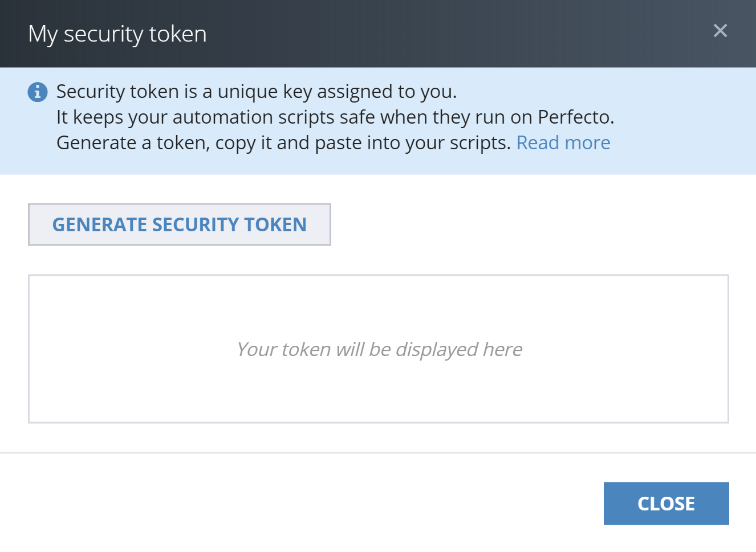Click the horizontal divider line above the footer
The height and width of the screenshot is (552, 756).
tap(378, 453)
